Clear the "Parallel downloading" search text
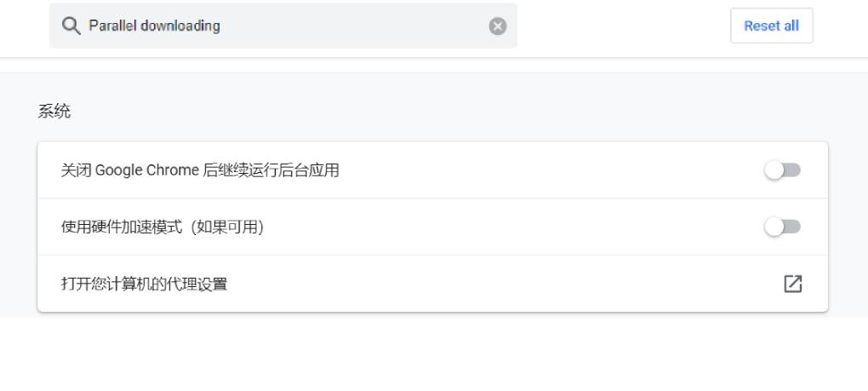This screenshot has width=868, height=391. (498, 26)
